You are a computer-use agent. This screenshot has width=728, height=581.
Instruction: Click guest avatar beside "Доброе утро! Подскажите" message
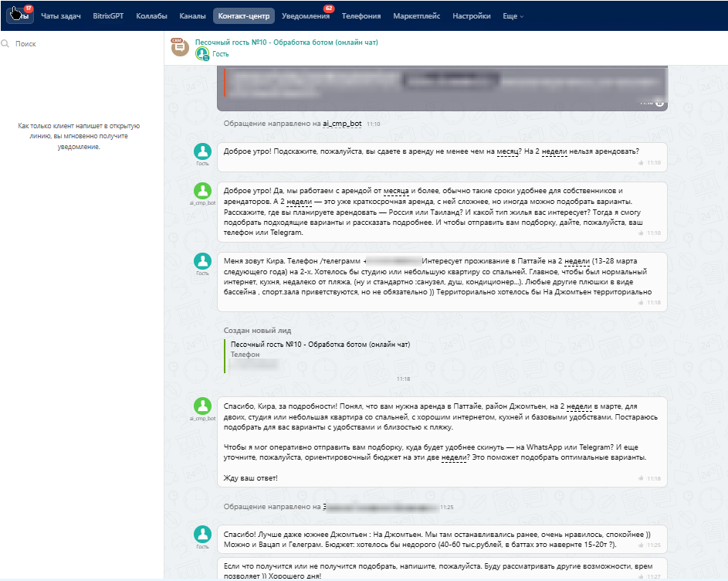(x=202, y=151)
